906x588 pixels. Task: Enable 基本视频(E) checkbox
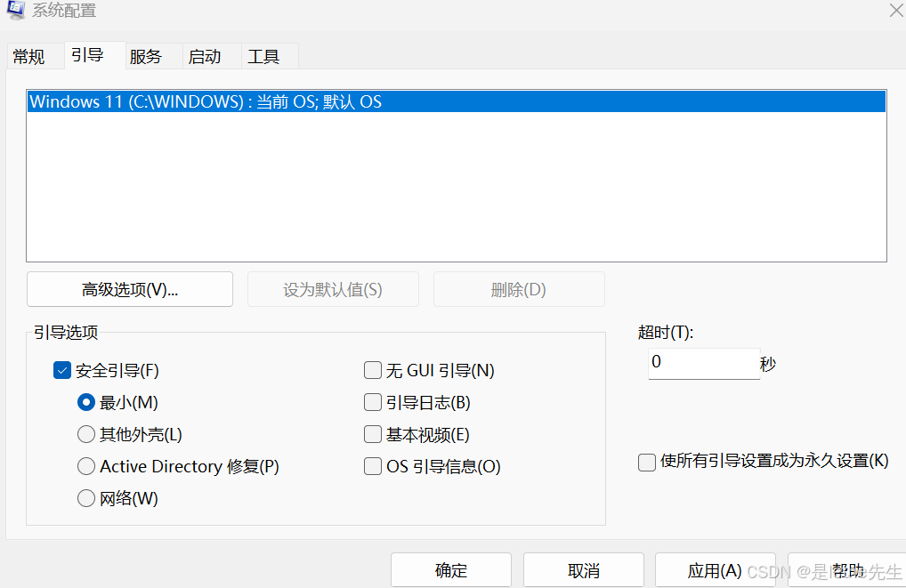tap(373, 434)
